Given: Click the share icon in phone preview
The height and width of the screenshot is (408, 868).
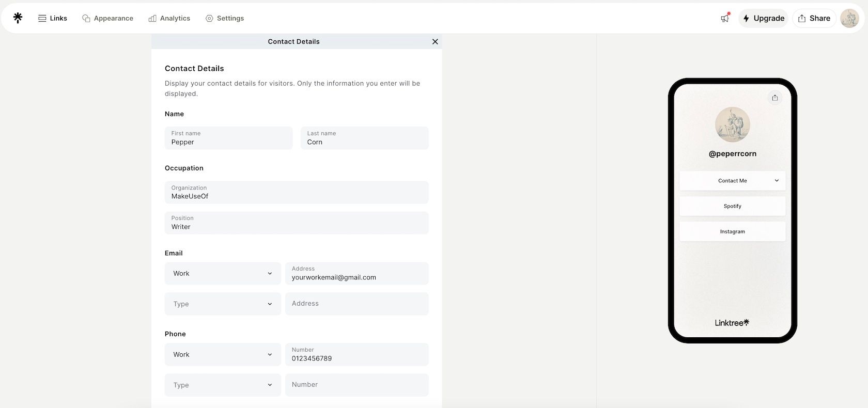Looking at the screenshot, I should coord(775,98).
